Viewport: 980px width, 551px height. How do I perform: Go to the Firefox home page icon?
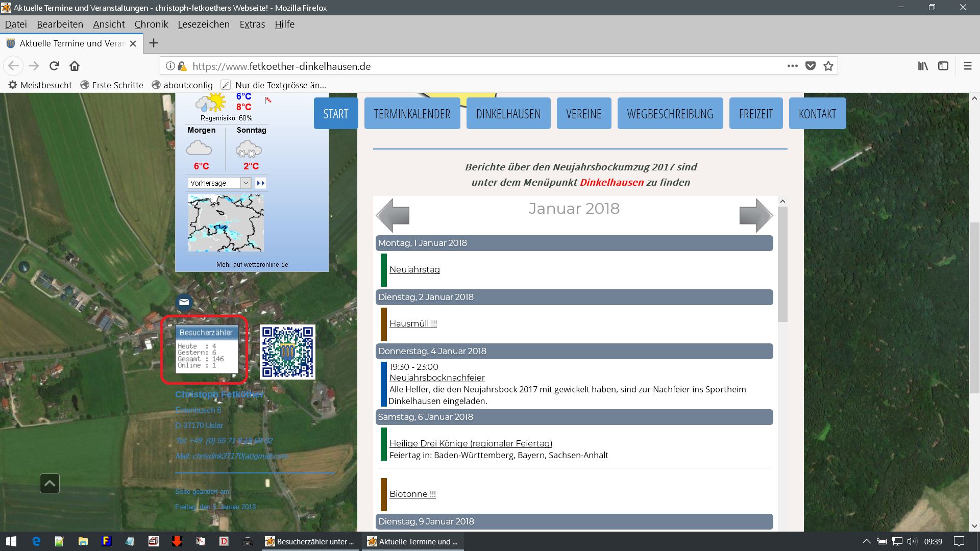[75, 66]
